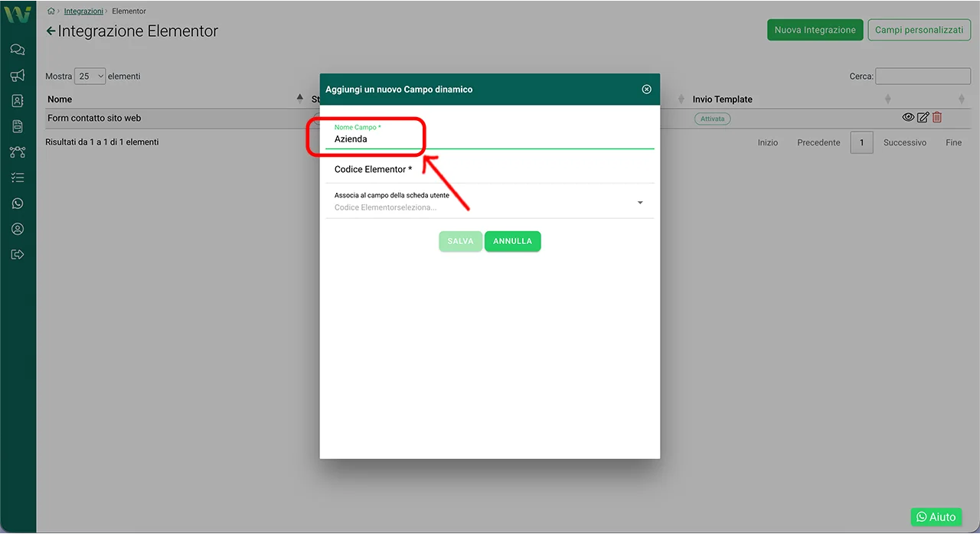This screenshot has width=980, height=534.
Task: Open the Mostra 25 elements dropdown
Action: [90, 77]
